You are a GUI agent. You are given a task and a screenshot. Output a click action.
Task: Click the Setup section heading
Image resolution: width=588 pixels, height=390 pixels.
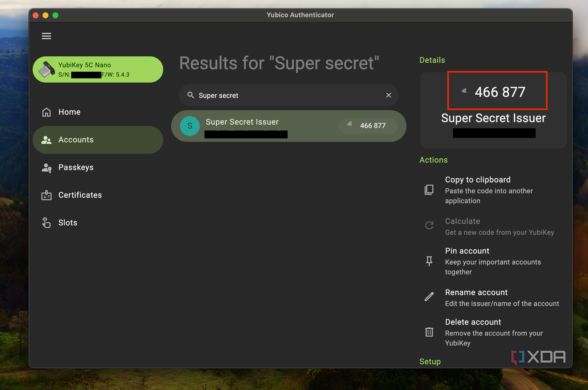point(430,362)
